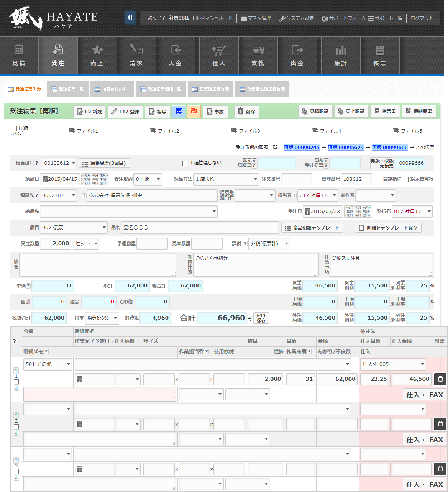
Task: Click the F11 保存 button
Action: coord(261,318)
